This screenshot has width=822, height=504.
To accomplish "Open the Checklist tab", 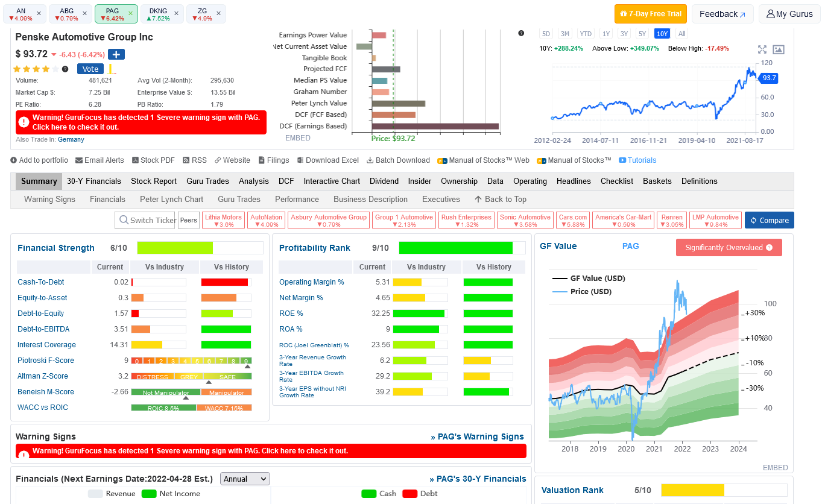I will click(617, 181).
